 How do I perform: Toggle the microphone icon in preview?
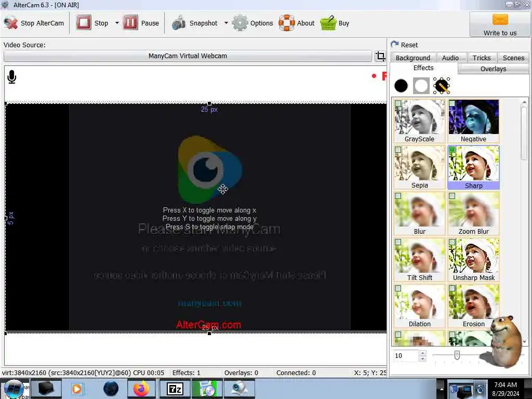click(11, 77)
